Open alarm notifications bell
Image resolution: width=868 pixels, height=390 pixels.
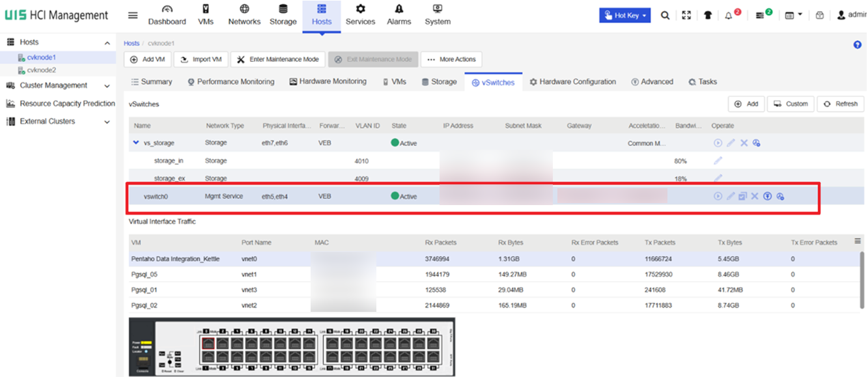point(730,16)
